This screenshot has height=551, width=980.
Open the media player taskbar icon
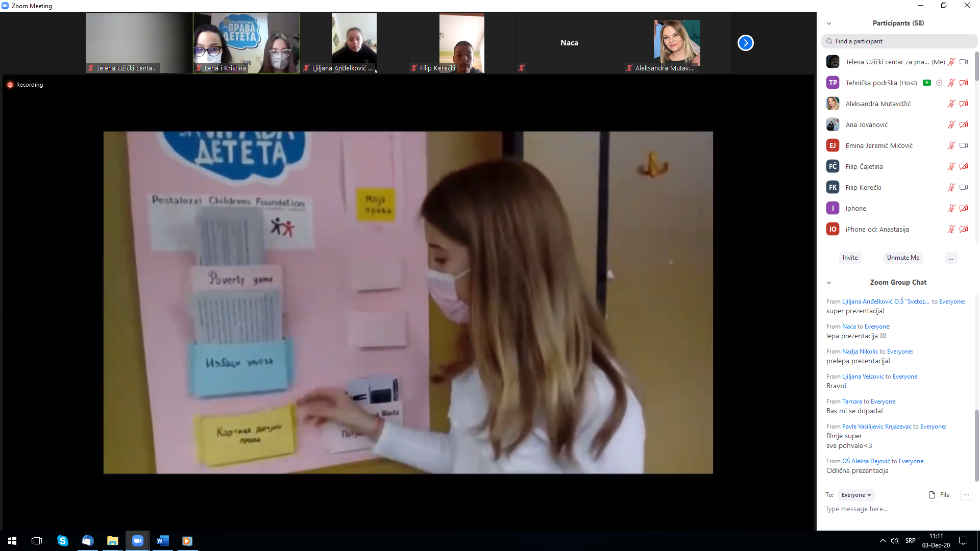tap(187, 541)
